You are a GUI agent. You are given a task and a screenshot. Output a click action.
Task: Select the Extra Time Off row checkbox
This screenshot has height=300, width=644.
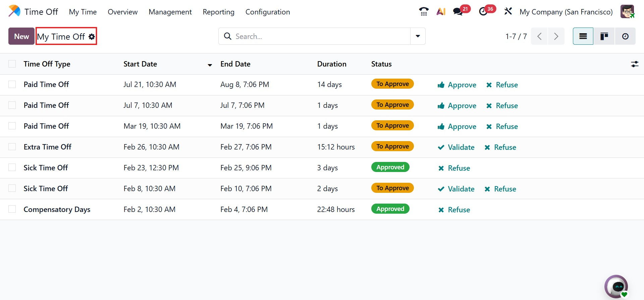tap(12, 147)
